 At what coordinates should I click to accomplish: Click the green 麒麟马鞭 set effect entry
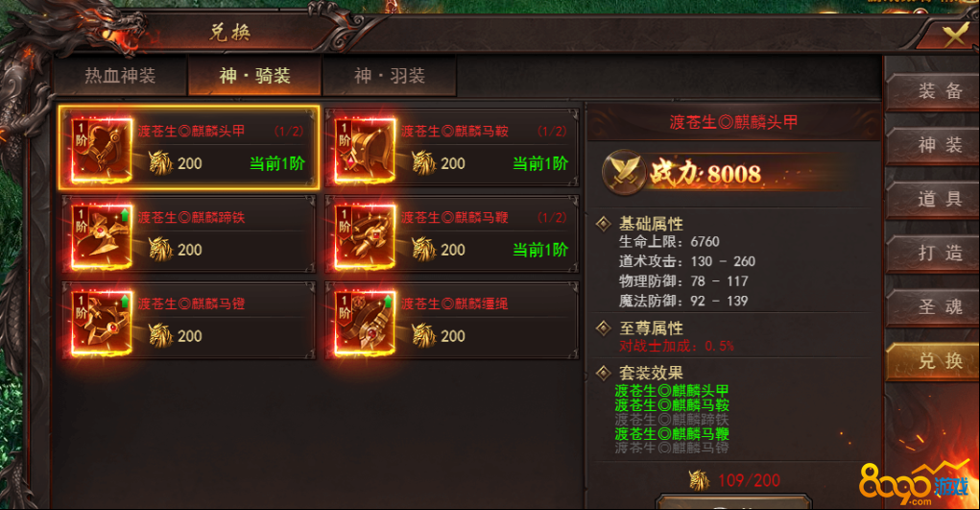(672, 434)
